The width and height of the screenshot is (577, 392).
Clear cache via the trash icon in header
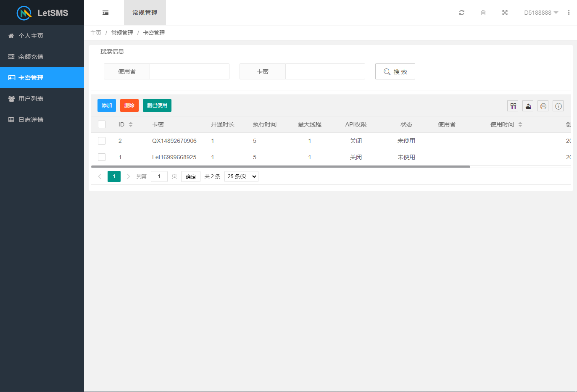[483, 13]
